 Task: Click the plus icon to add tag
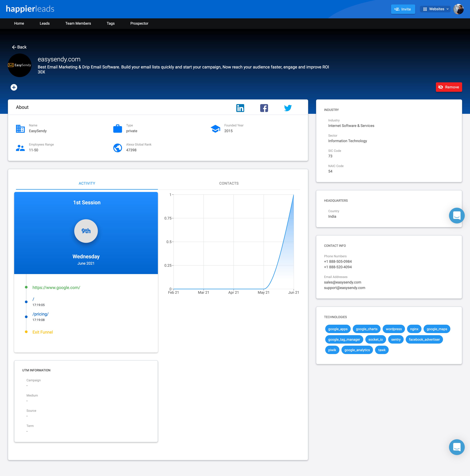coord(14,87)
